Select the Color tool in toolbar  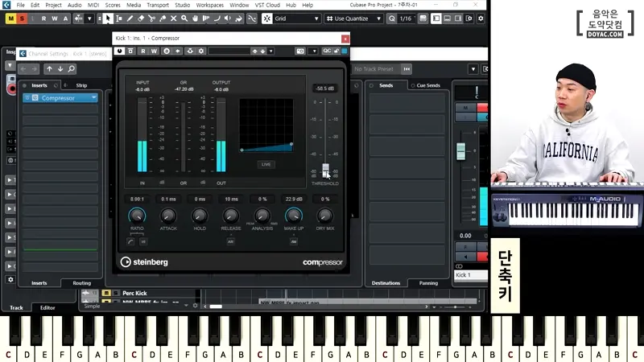pyautogui.click(x=238, y=19)
